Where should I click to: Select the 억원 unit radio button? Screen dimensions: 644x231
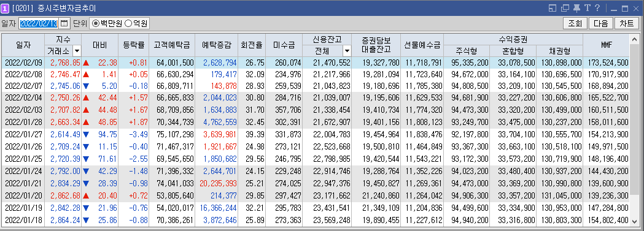pyautogui.click(x=128, y=23)
